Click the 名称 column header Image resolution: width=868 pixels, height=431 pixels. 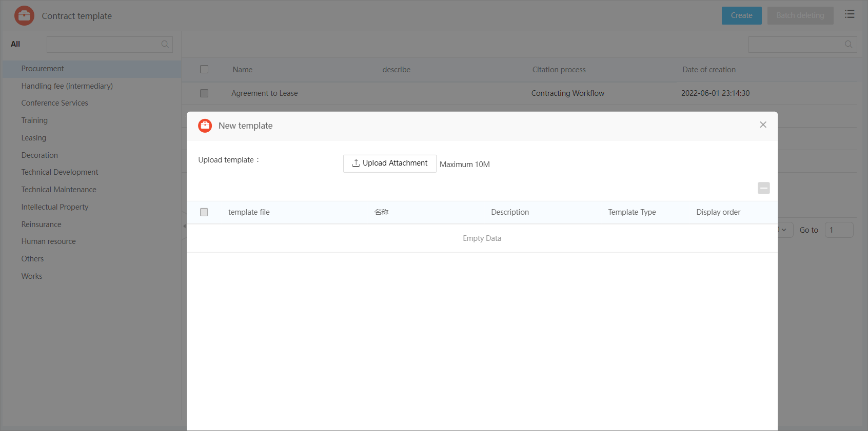pyautogui.click(x=382, y=212)
